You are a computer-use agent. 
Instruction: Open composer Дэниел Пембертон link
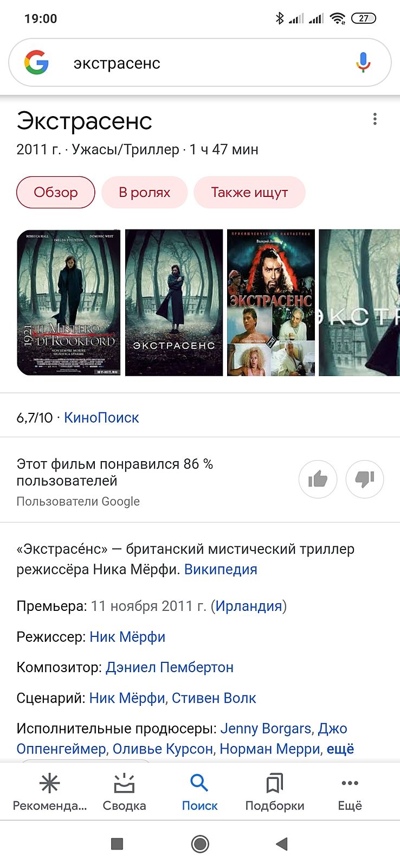(170, 667)
